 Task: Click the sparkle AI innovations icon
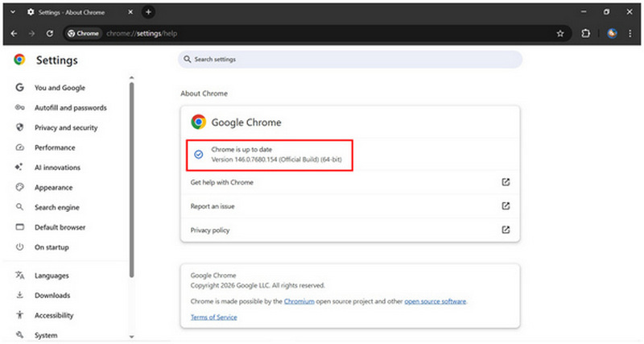tap(19, 167)
